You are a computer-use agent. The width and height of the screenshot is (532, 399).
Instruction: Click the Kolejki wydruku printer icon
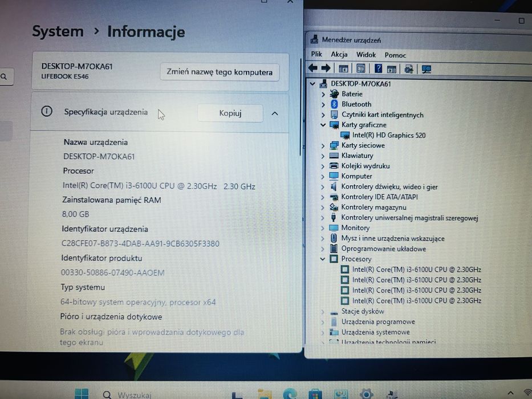(x=334, y=166)
